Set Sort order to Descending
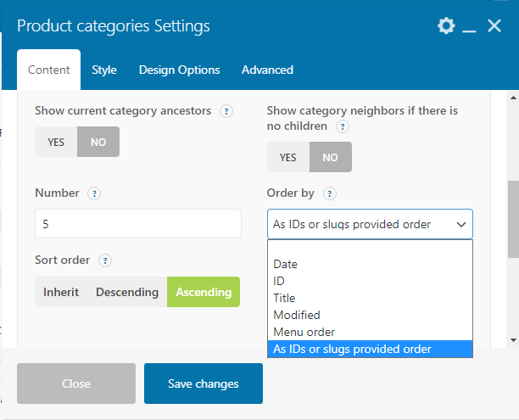 [x=127, y=292]
